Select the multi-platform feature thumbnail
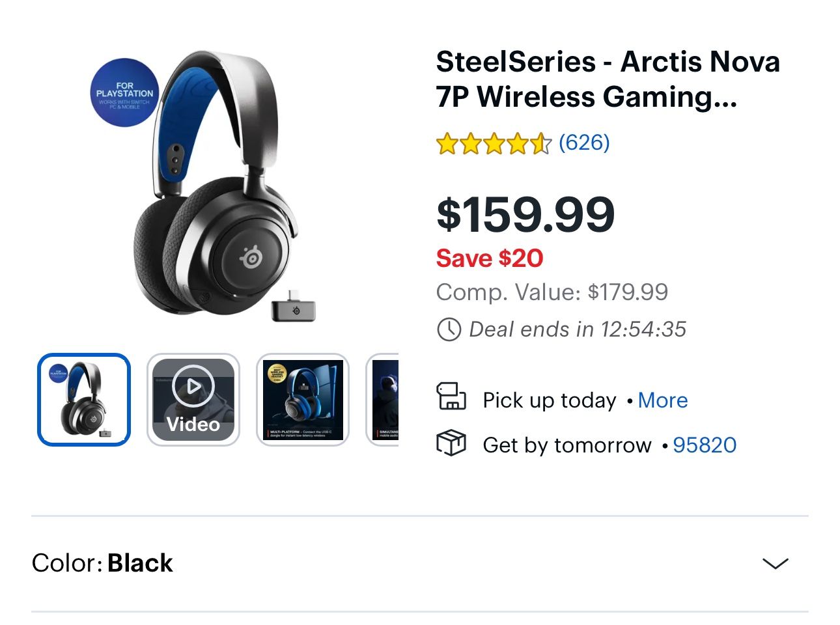Screen dimensions: 840x625 (302, 399)
